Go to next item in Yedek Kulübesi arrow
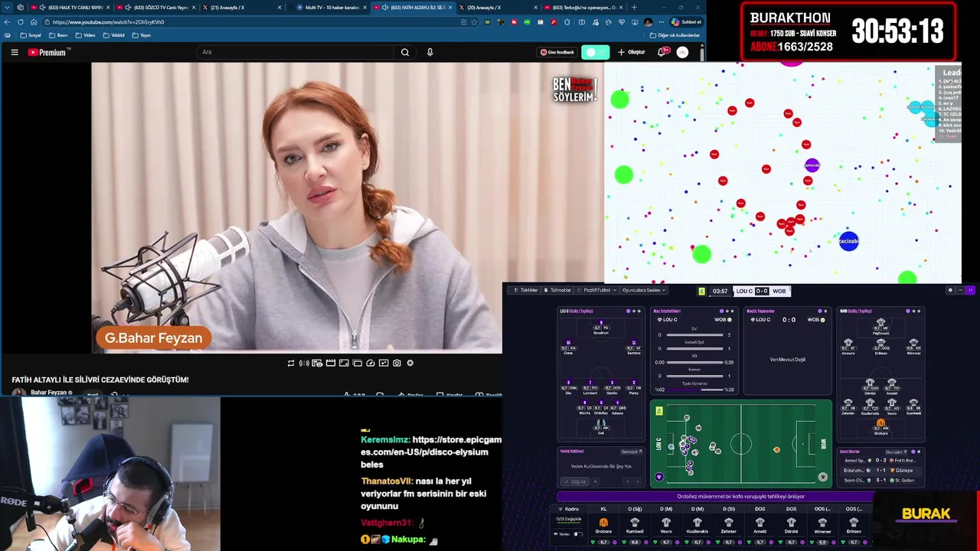 tap(637, 481)
